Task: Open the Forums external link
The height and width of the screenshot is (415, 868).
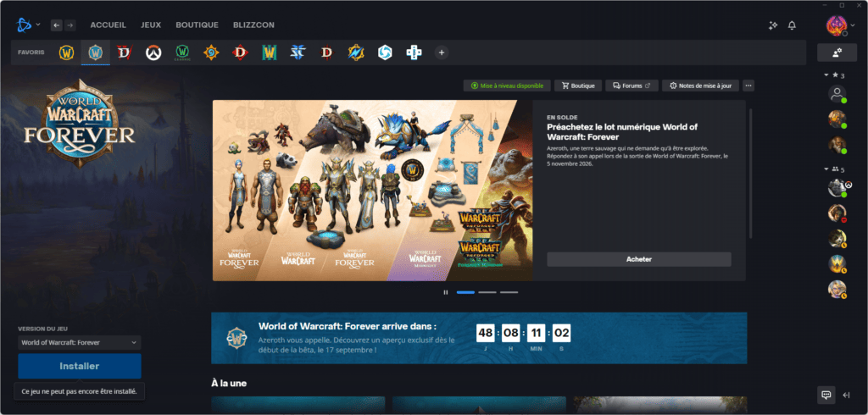Action: (632, 86)
